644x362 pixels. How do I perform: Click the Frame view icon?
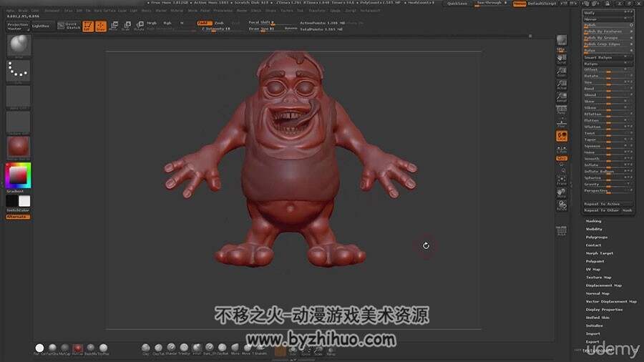(562, 180)
